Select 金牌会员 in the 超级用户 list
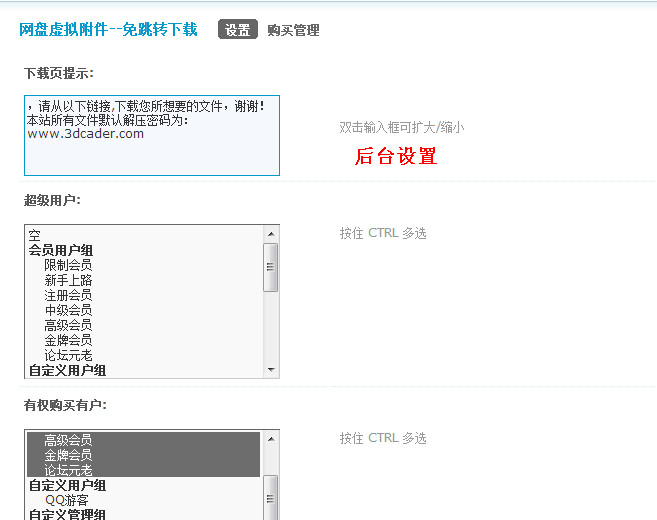Image resolution: width=657 pixels, height=520 pixels. (x=145, y=341)
